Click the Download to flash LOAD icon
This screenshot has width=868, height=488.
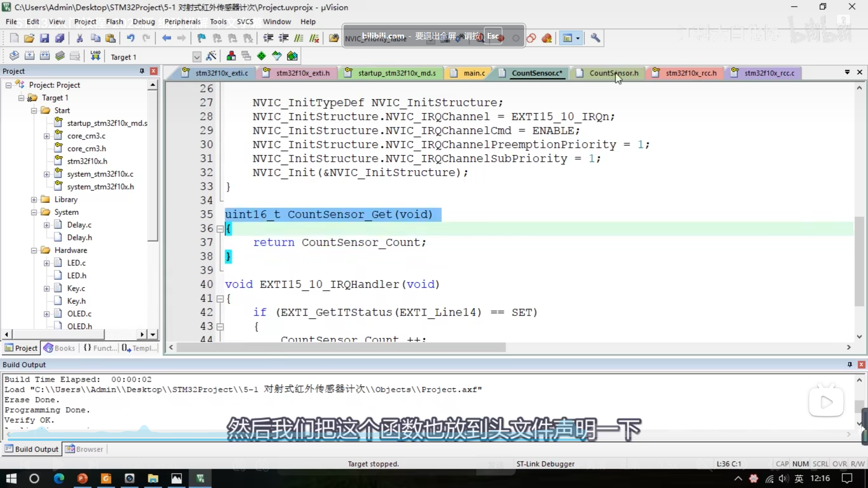[x=95, y=56]
